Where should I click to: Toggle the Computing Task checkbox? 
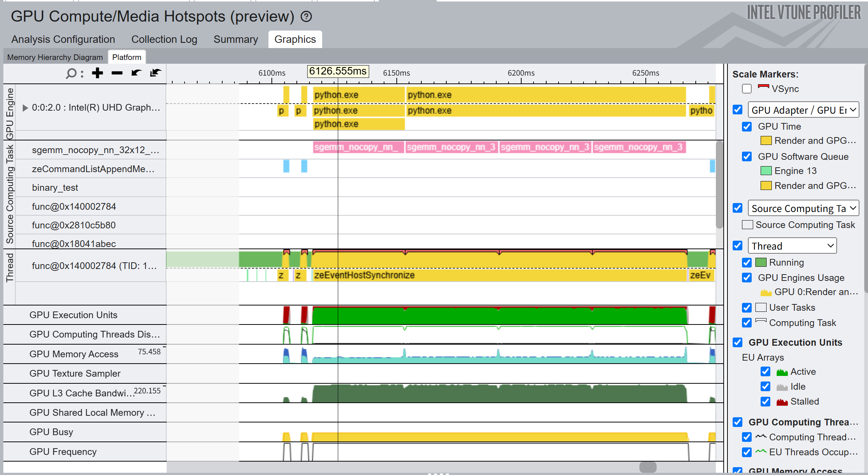747,323
